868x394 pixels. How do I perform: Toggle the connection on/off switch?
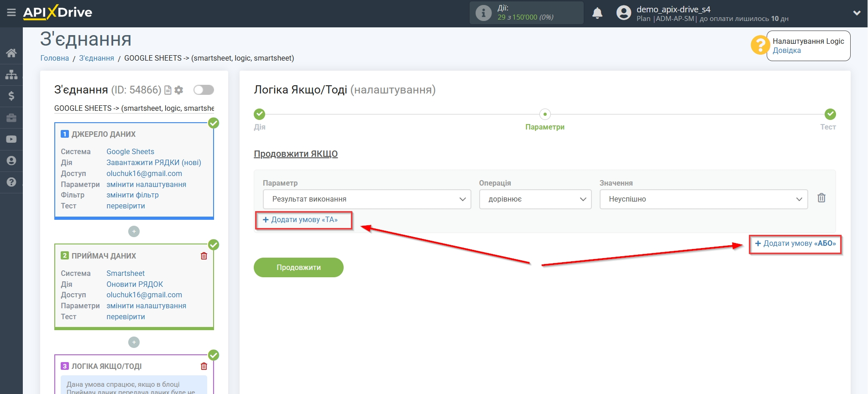[204, 90]
